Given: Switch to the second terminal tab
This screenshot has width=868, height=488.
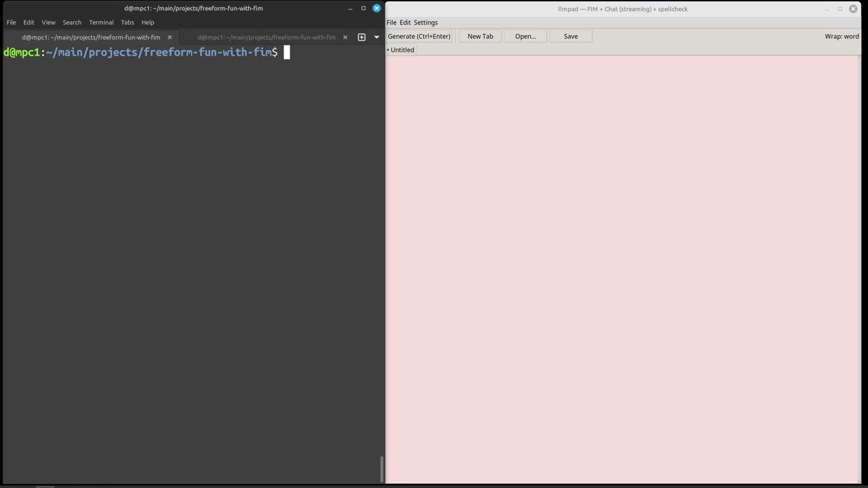Looking at the screenshot, I should click(266, 37).
